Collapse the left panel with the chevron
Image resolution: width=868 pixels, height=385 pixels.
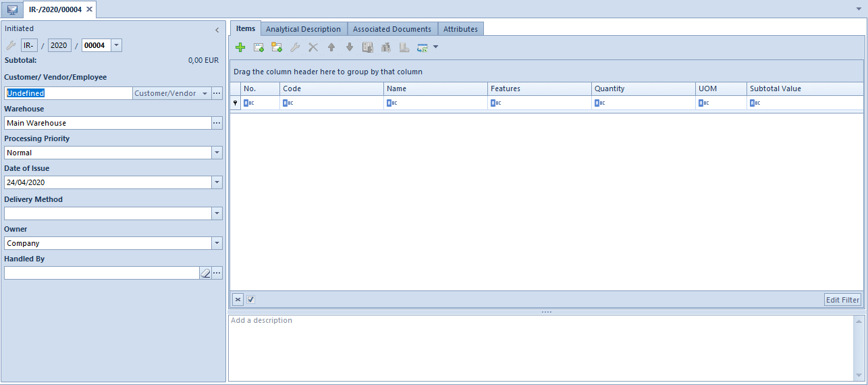[x=217, y=30]
